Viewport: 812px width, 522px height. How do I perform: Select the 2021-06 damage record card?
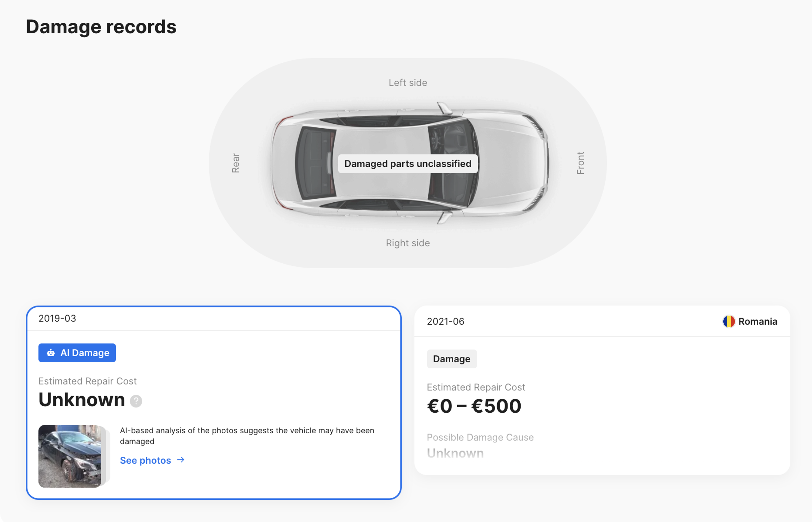point(602,390)
